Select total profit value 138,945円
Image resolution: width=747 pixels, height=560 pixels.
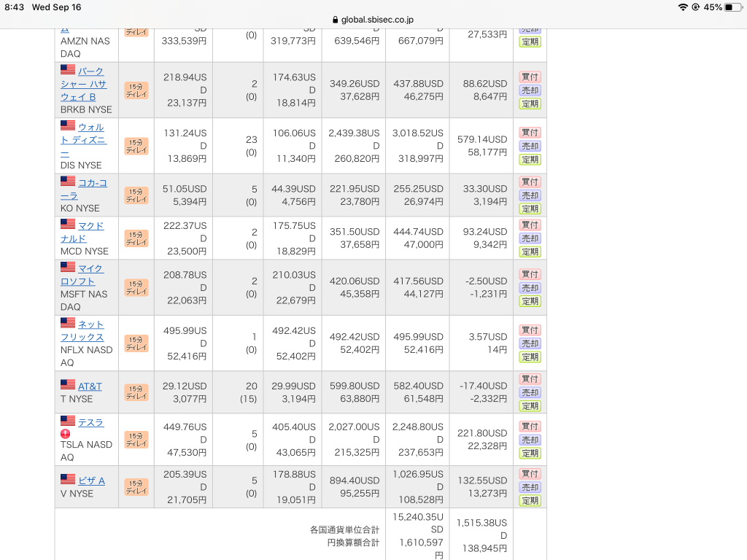pos(484,548)
